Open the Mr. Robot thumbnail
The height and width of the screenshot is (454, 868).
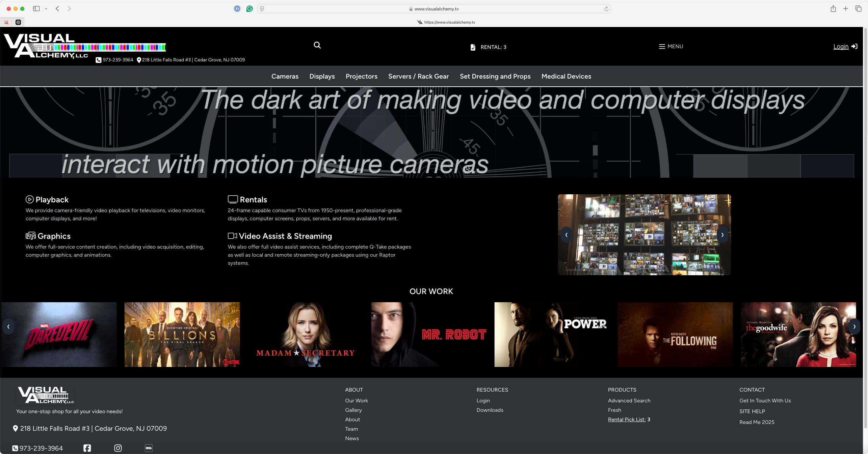tap(429, 335)
